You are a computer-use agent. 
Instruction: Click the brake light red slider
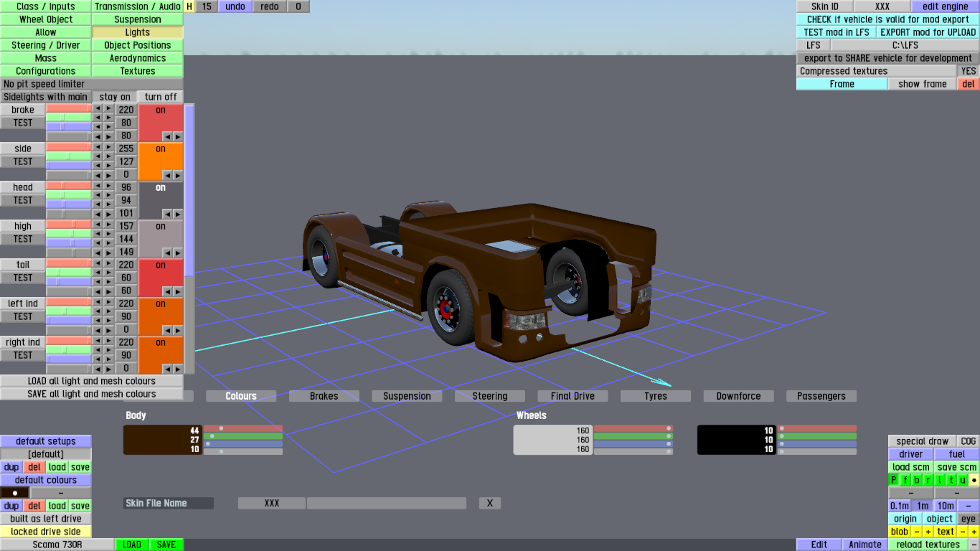69,108
